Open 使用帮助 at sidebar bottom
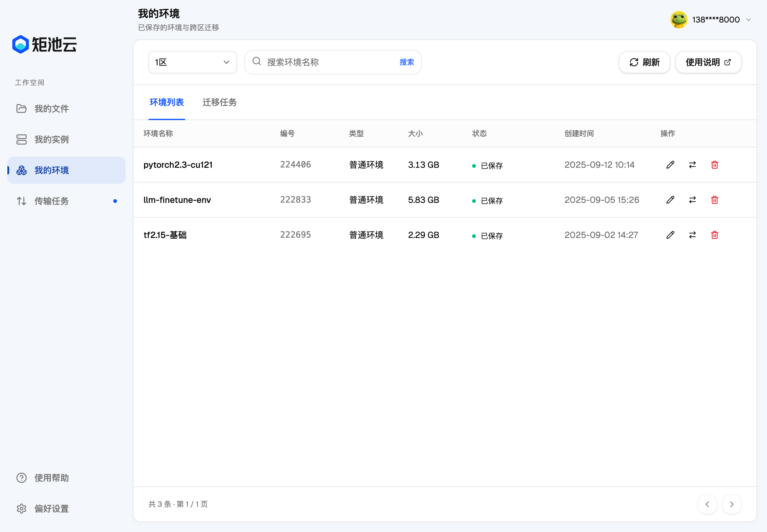The height and width of the screenshot is (532, 767). [x=66, y=478]
